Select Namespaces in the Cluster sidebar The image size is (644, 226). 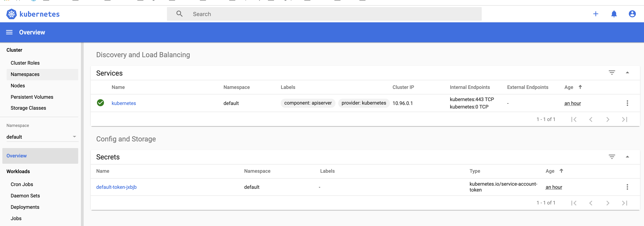(25, 74)
